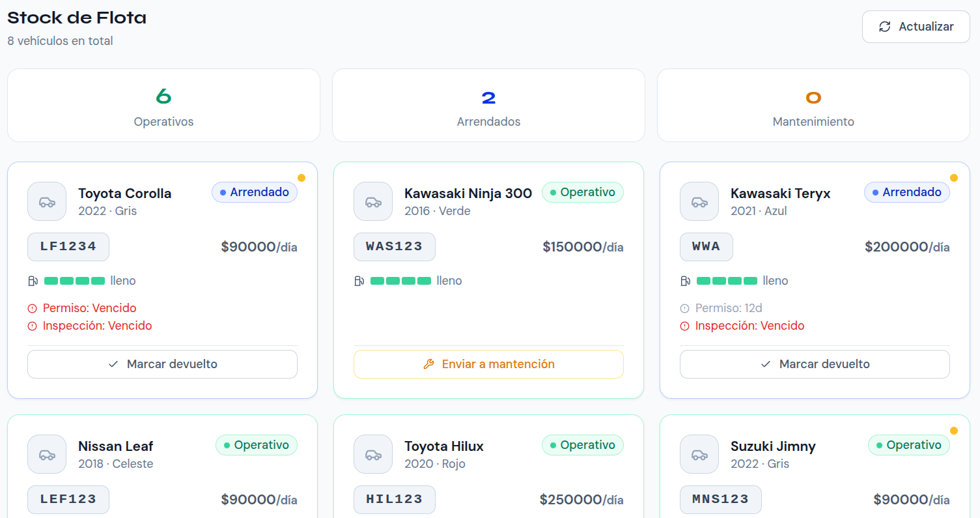Image resolution: width=980 pixels, height=518 pixels.
Task: Click the 'Permiso: 12d' text on Kawasaki Teryx
Action: (x=729, y=308)
